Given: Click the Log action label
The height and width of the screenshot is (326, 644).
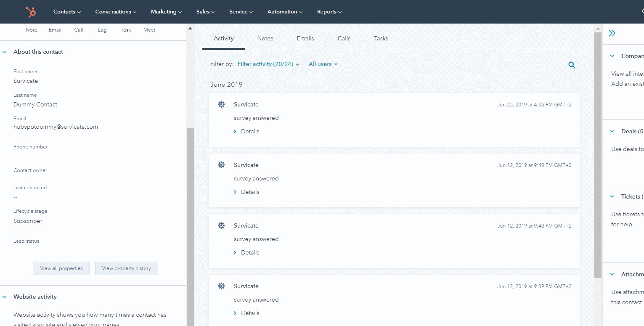Looking at the screenshot, I should tap(102, 30).
